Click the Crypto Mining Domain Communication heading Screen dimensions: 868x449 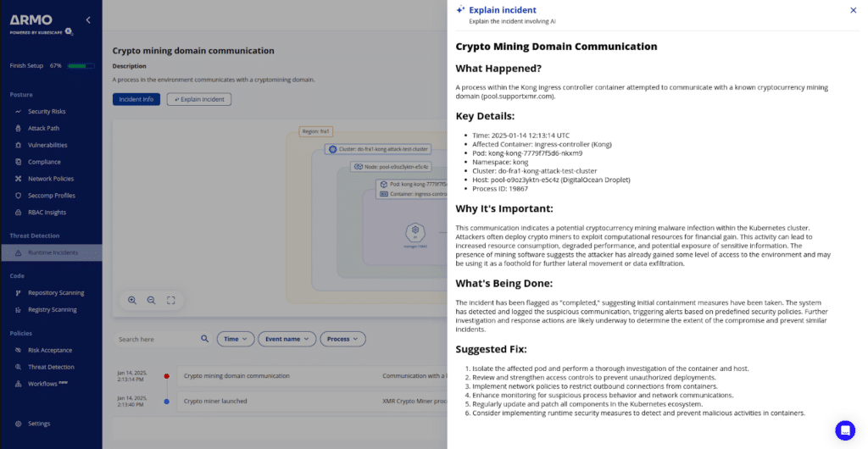[x=556, y=47]
